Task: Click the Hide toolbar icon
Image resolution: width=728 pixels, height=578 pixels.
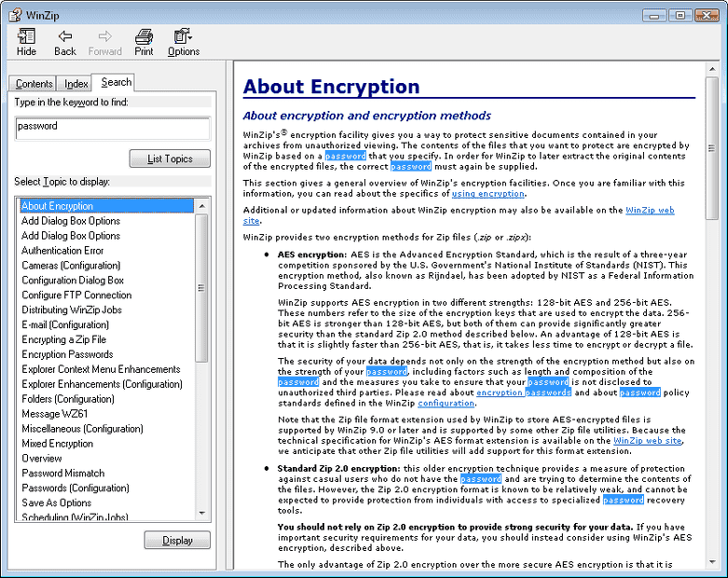Action: pos(26,42)
